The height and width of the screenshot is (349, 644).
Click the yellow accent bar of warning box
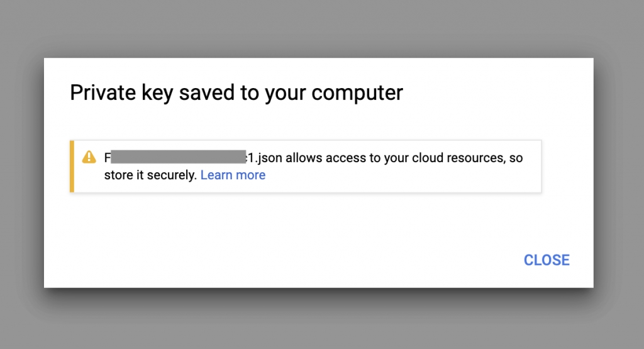click(x=72, y=166)
